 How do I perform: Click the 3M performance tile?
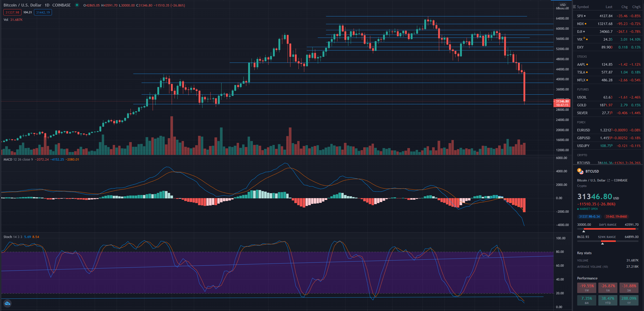coord(629,288)
